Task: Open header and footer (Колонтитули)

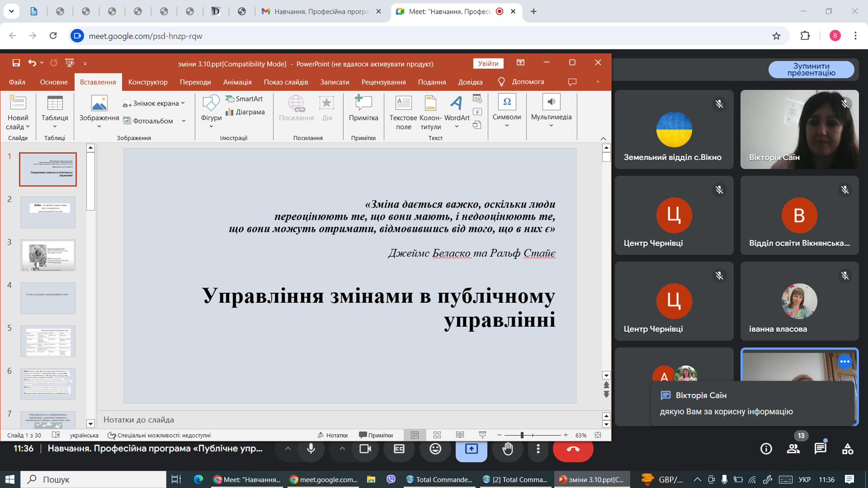Action: pos(431,112)
